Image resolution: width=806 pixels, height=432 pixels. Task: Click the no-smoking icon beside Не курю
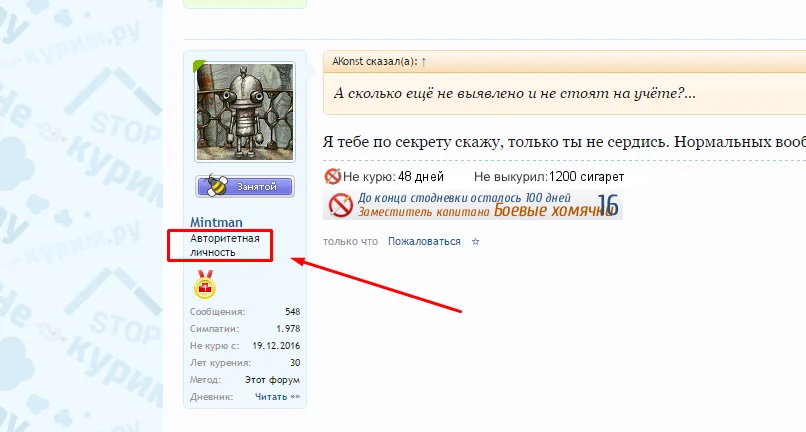(333, 176)
